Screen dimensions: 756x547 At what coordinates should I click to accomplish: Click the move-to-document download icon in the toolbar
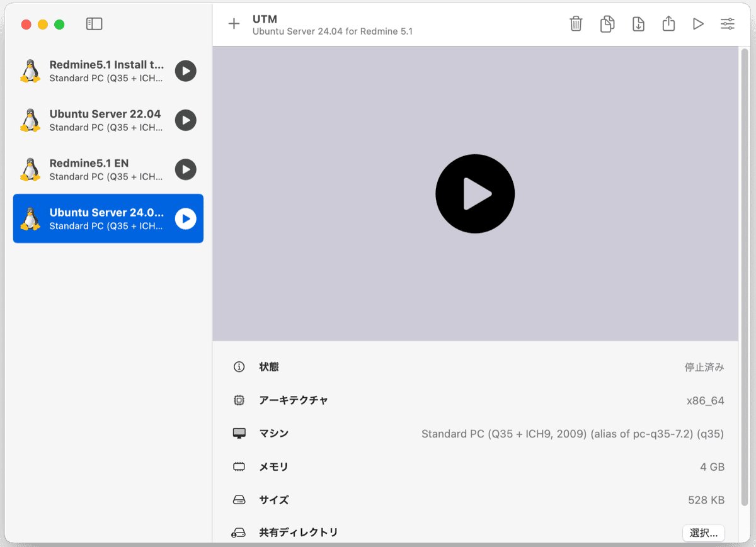638,24
